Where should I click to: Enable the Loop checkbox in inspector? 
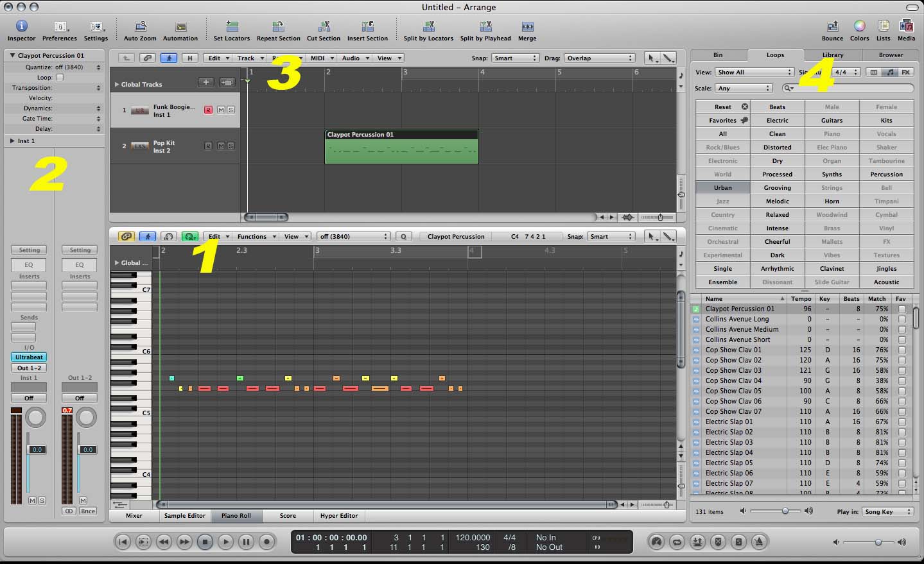tap(60, 77)
